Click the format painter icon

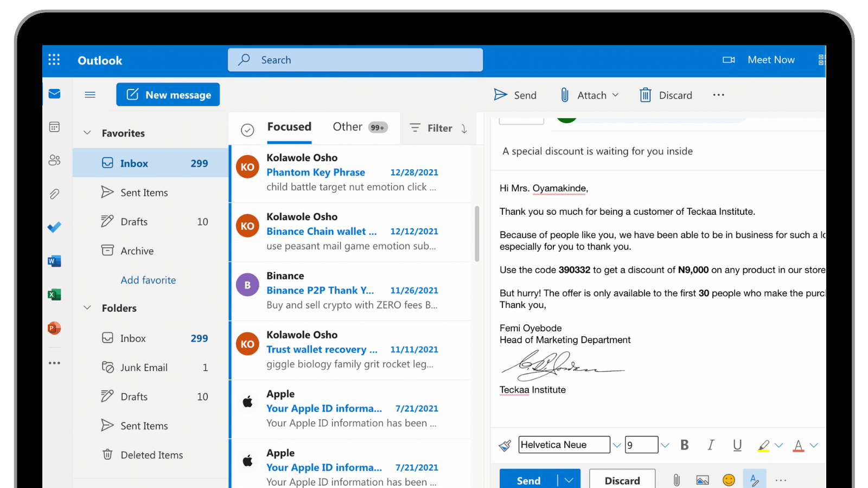505,445
